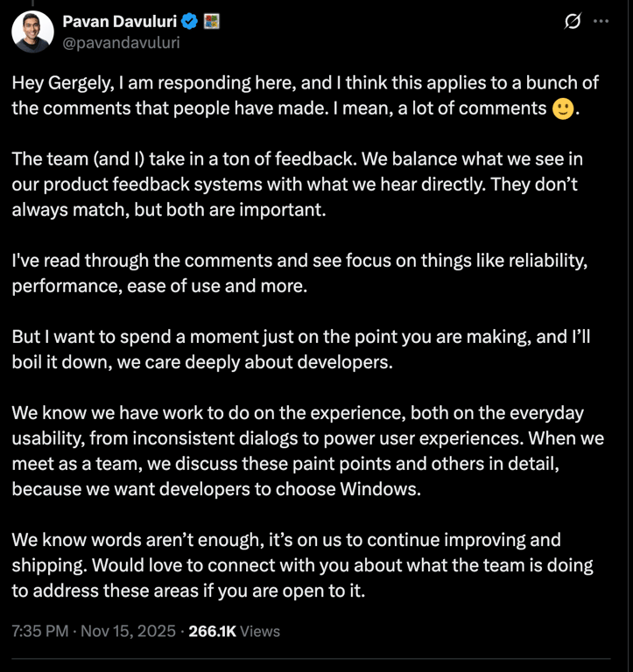Open the 266.1K Views analytics

pyautogui.click(x=234, y=630)
